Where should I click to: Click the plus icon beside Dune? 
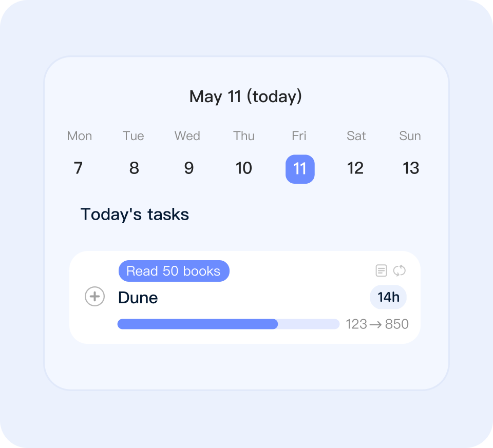point(94,297)
